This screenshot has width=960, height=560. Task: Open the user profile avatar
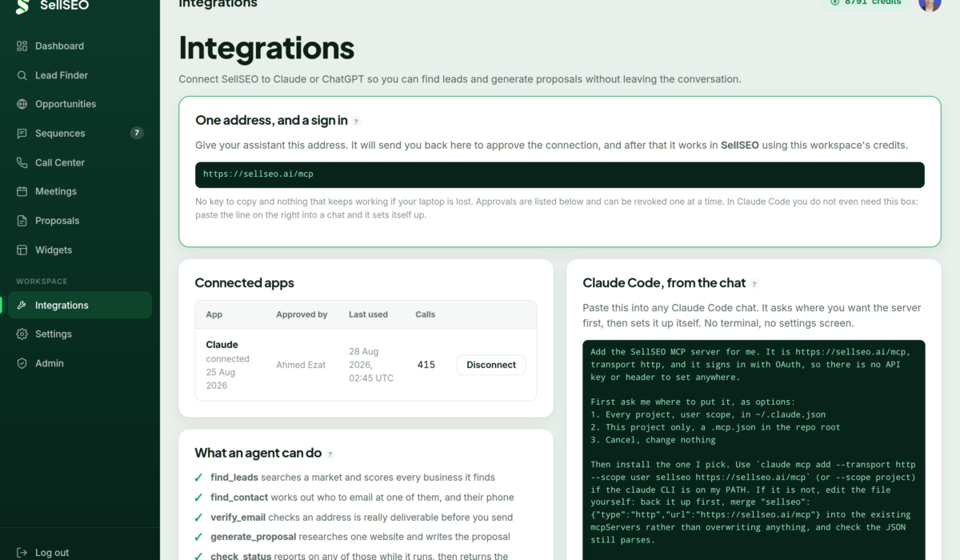pos(930,3)
